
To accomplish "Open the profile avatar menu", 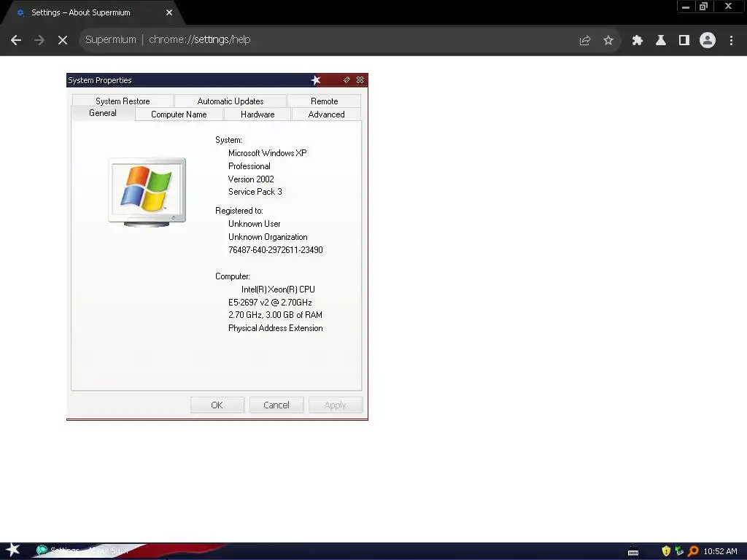I will coord(708,40).
